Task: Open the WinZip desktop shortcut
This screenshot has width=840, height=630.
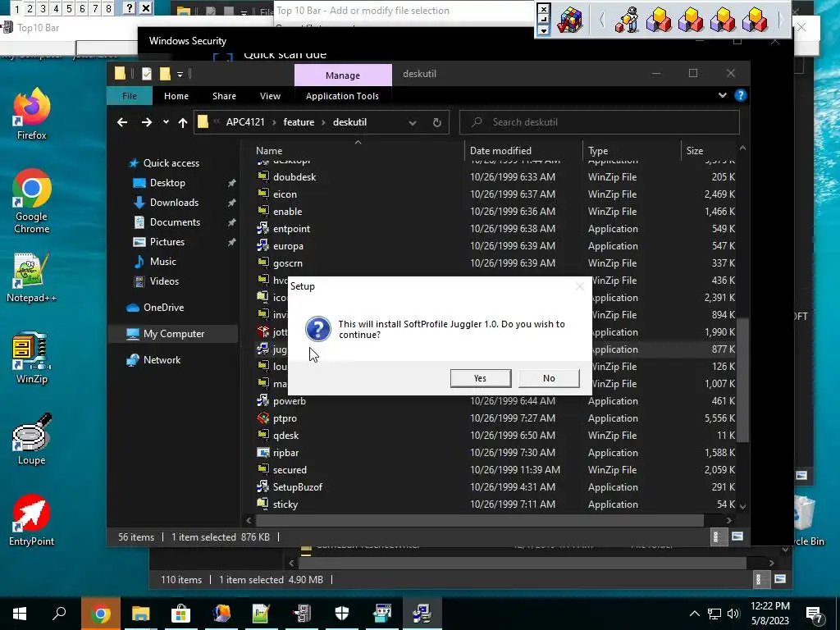Action: 32,358
